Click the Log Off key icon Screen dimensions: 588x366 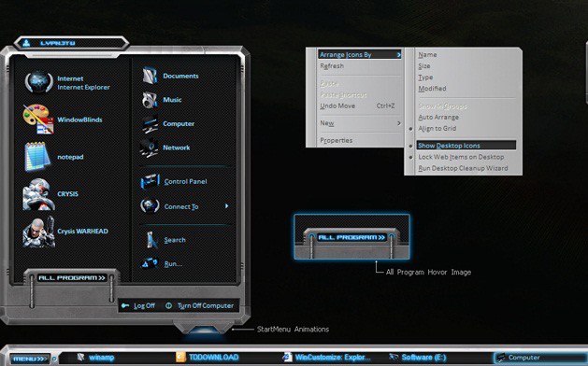[x=125, y=305]
